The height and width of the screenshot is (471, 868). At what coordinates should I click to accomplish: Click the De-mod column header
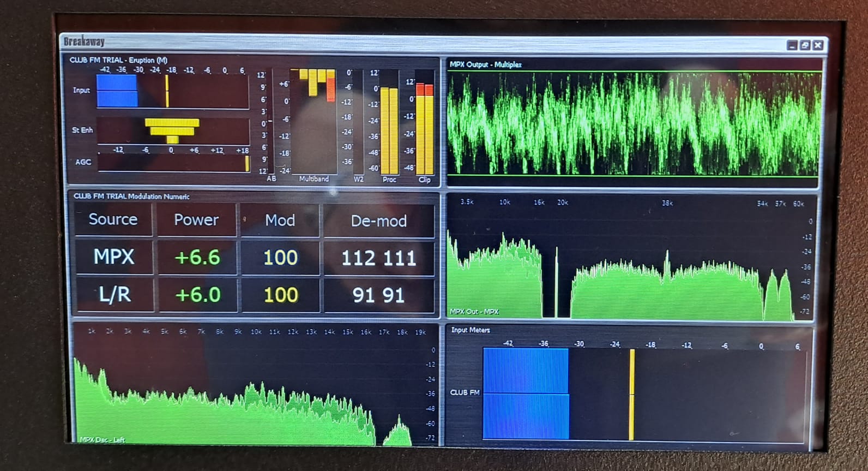coord(378,220)
